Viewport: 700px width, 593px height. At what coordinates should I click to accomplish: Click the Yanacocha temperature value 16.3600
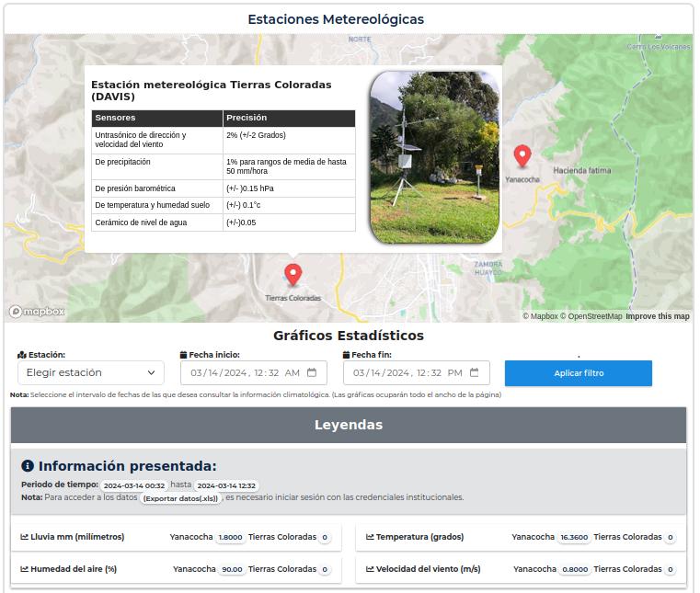point(574,537)
